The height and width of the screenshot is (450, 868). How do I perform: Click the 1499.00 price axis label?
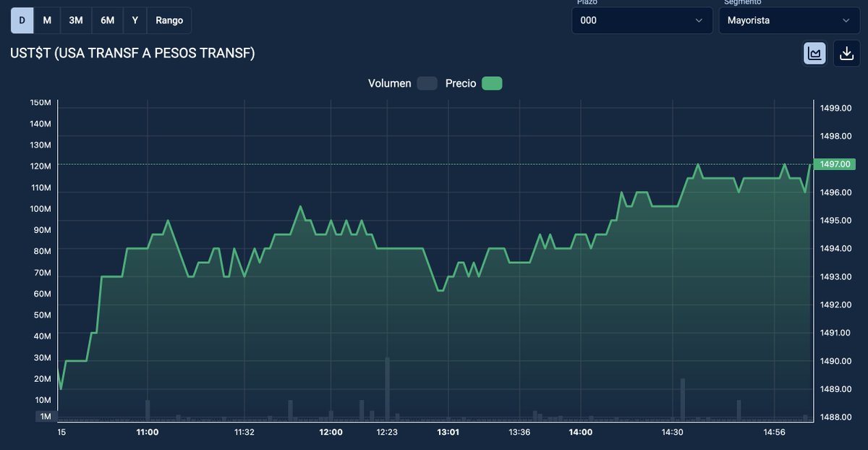click(x=835, y=108)
